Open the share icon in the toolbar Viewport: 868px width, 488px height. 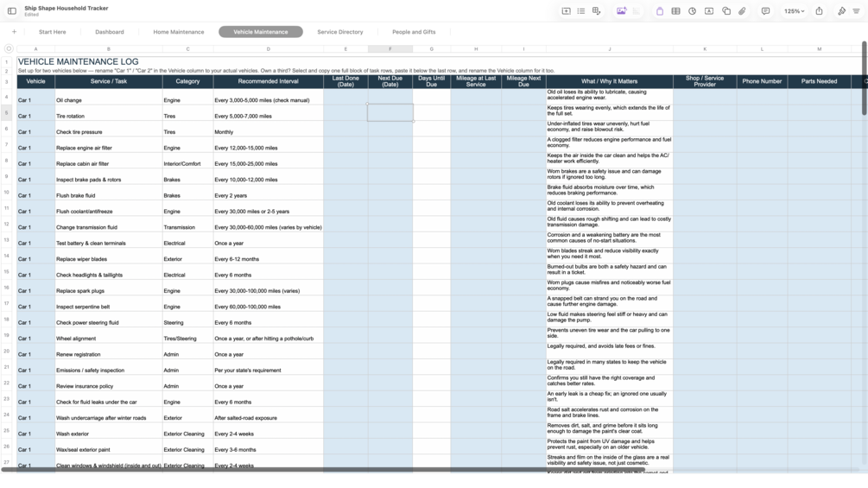coord(819,11)
